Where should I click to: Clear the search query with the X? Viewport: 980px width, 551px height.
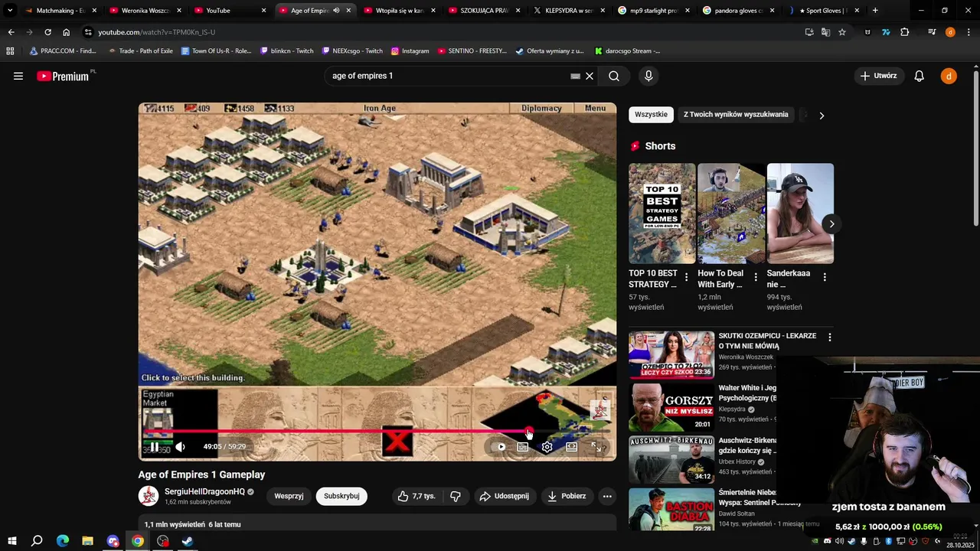pos(590,76)
